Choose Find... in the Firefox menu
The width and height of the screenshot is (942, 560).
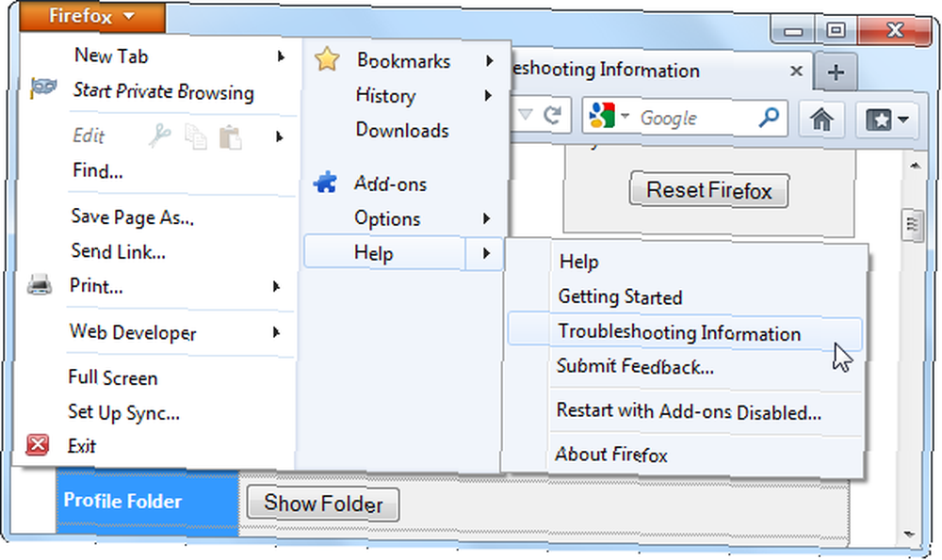[97, 171]
